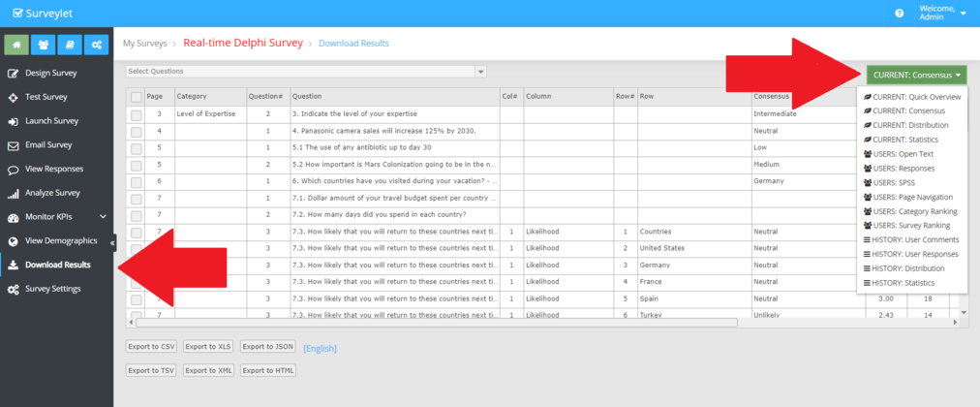This screenshot has height=407, width=980.
Task: Click the Category column header
Action: pyautogui.click(x=211, y=97)
